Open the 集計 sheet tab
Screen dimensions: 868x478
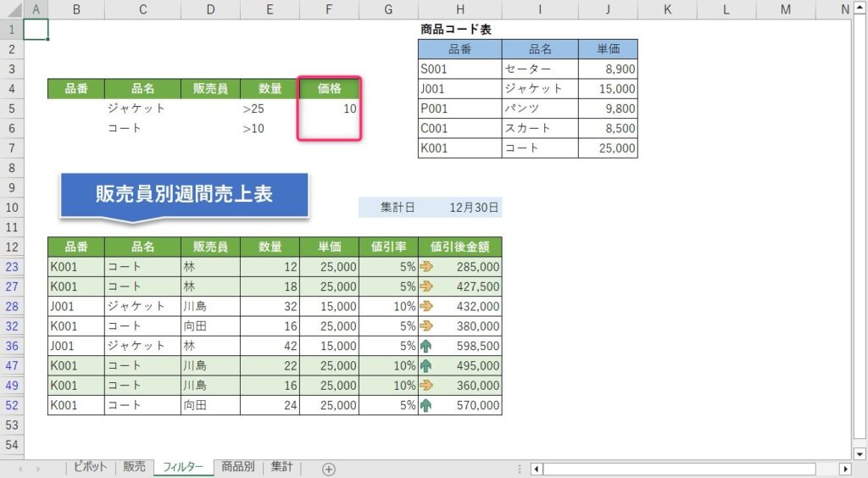[281, 467]
